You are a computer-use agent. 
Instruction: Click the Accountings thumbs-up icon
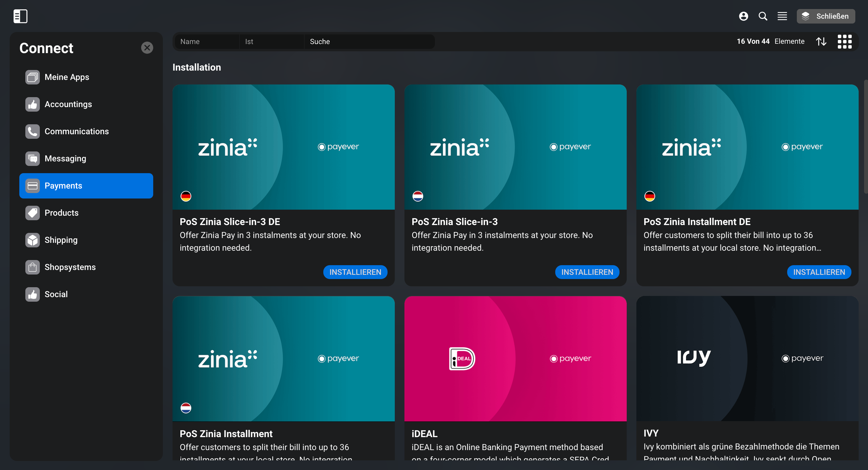coord(32,104)
